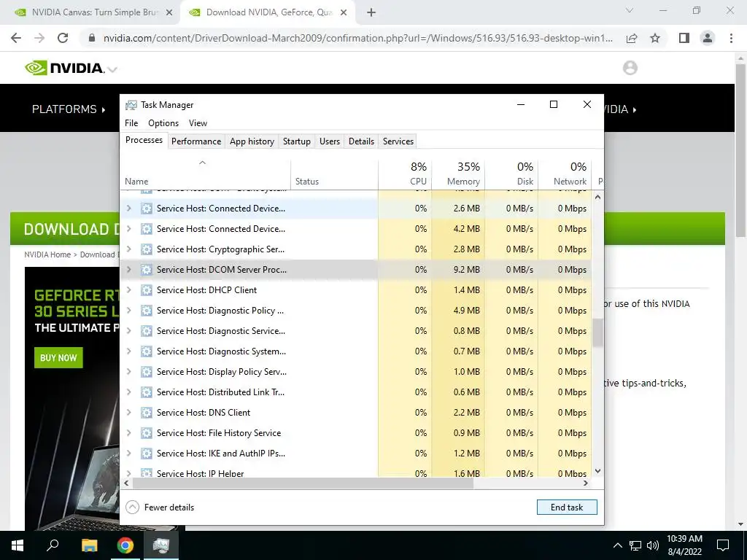Switch to Startup tab
The image size is (747, 560).
click(x=297, y=141)
